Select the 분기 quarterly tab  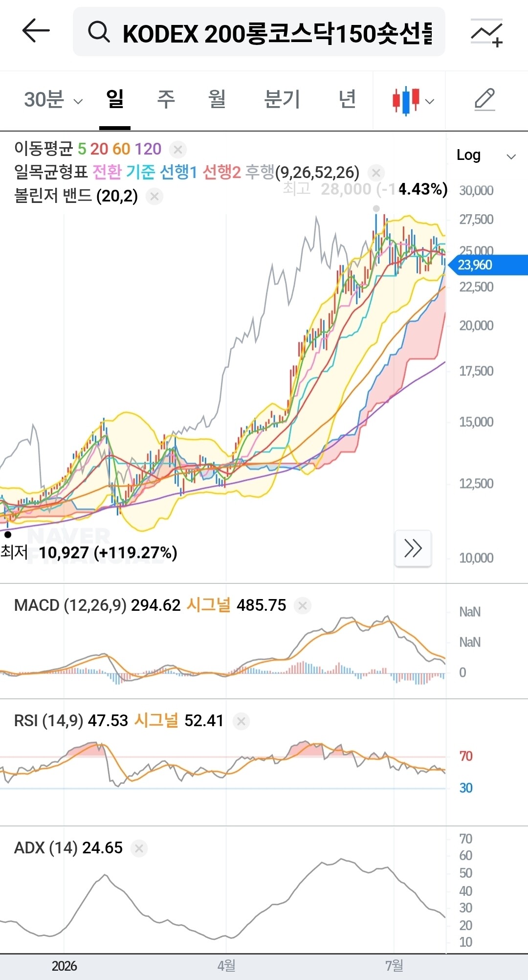click(282, 99)
